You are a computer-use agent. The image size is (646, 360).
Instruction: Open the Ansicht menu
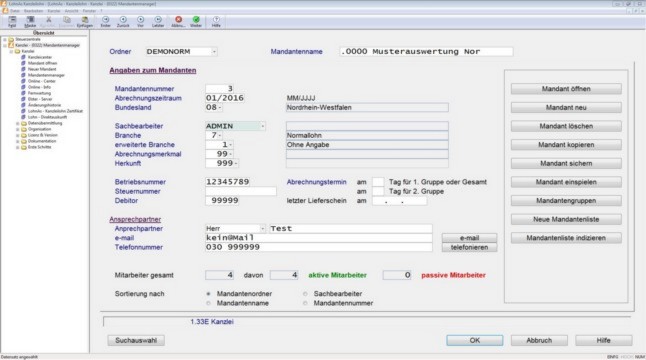point(72,11)
